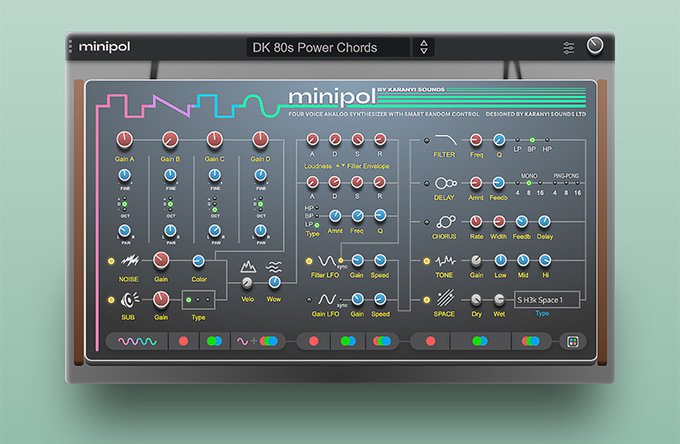Adjust the Gain A knob
Screen dimensions: 680x444
pyautogui.click(x=124, y=139)
